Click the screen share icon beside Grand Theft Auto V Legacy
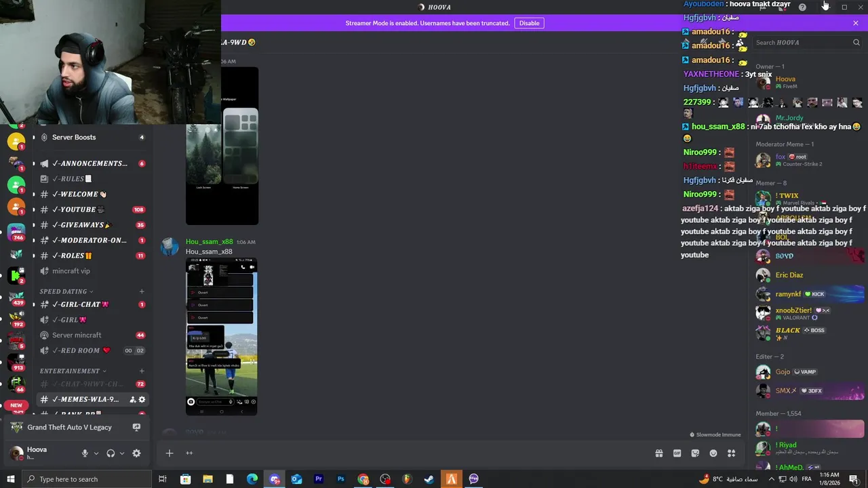 tap(136, 428)
